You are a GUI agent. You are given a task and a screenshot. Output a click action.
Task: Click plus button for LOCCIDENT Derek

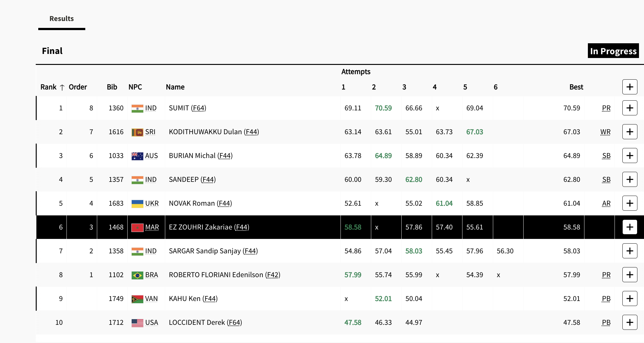click(x=630, y=323)
